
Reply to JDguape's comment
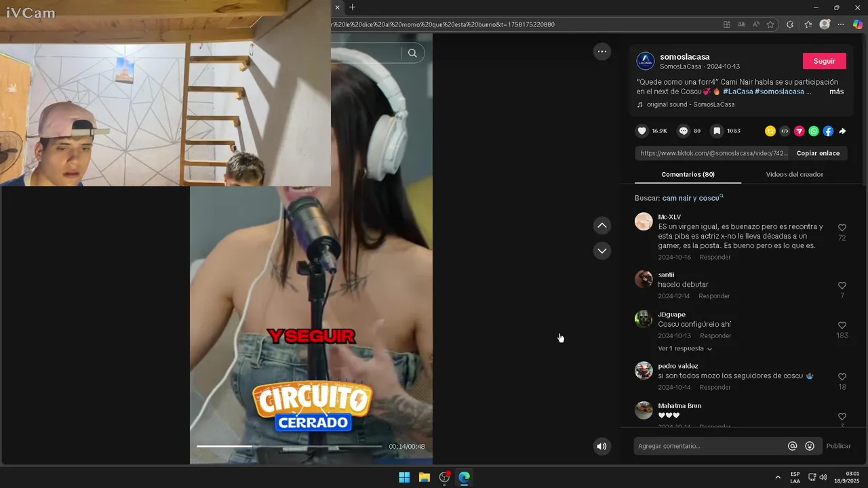[x=715, y=336]
